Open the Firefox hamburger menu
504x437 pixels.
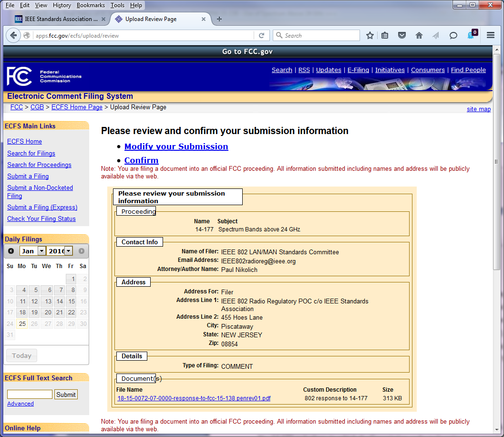[491, 35]
